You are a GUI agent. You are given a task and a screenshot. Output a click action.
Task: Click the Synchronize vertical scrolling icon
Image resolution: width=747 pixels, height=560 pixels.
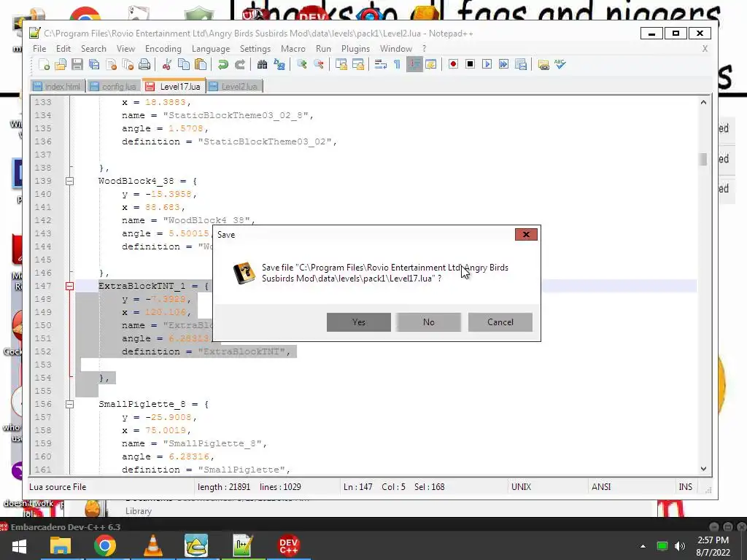341,65
